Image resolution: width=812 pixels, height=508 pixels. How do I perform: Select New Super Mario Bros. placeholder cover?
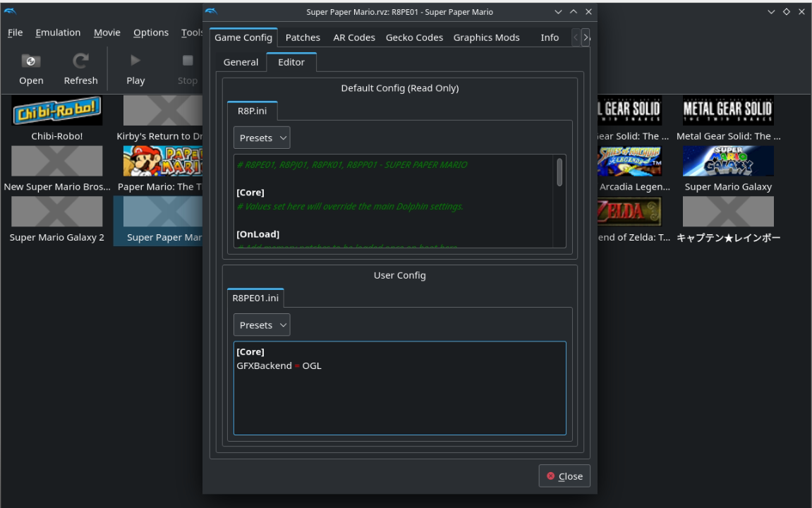pos(57,161)
